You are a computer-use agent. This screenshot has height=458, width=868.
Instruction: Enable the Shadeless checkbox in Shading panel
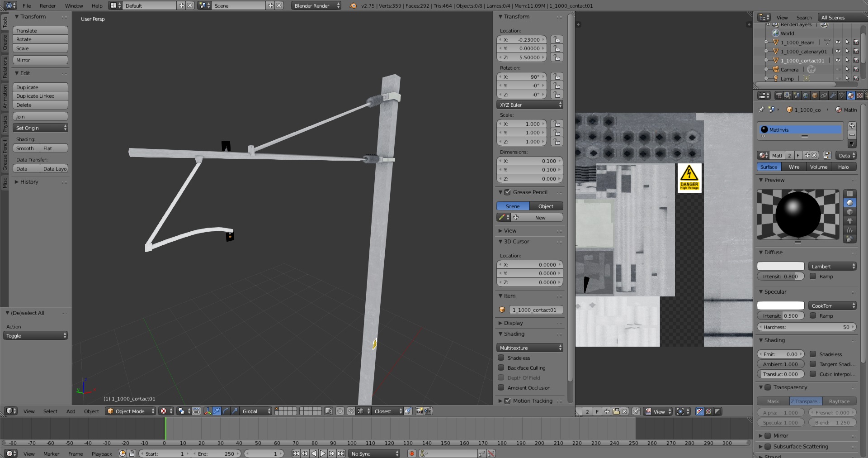(x=501, y=358)
